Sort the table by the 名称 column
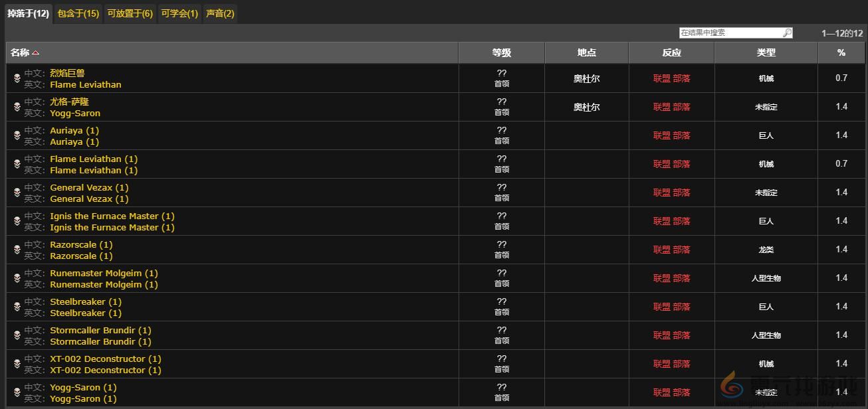 click(21, 52)
